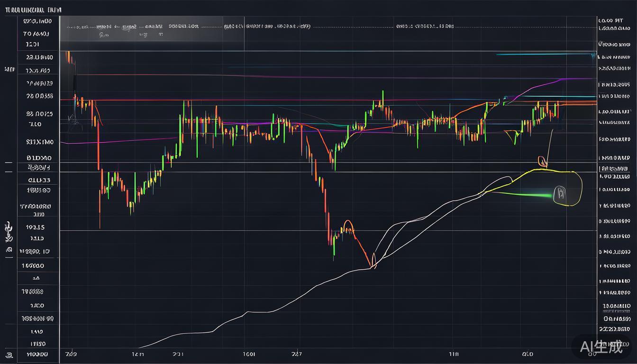637x364 pixels.
Task: Click the small oval marker at the white curve's low point
Action: point(373,260)
